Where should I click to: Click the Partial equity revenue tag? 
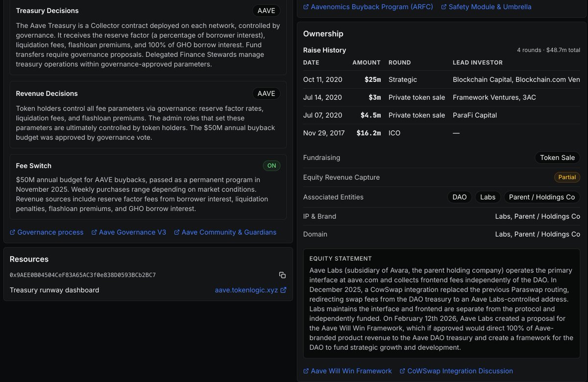point(567,177)
